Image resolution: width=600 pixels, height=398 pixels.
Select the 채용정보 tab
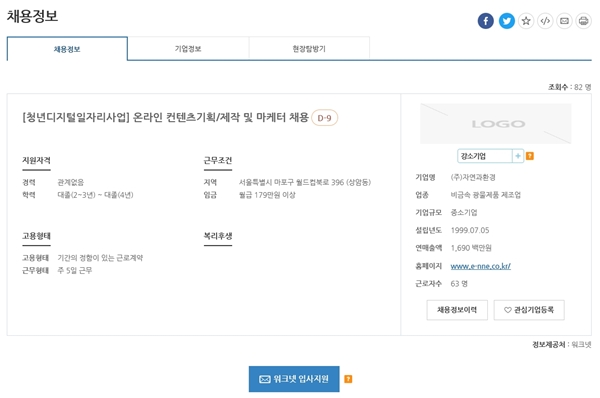click(67, 49)
